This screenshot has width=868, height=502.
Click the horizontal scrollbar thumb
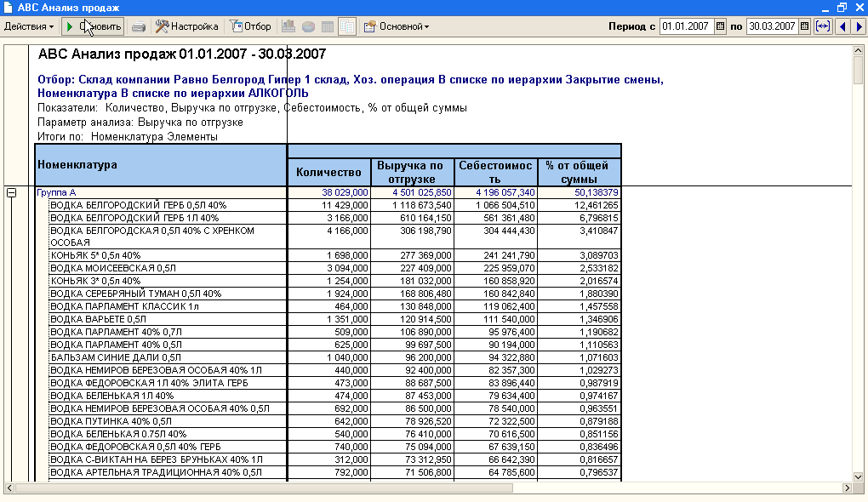coord(264,488)
